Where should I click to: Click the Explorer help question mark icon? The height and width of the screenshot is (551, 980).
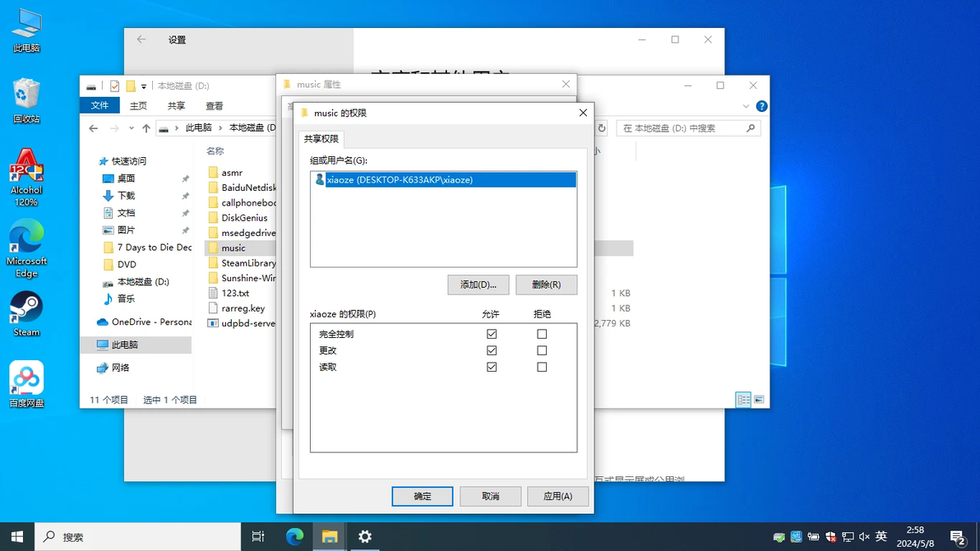point(761,106)
